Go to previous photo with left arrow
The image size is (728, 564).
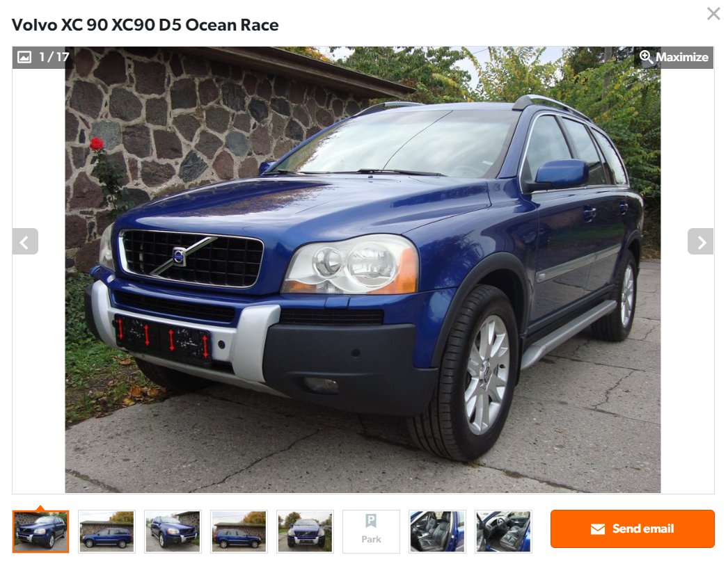[x=25, y=241]
